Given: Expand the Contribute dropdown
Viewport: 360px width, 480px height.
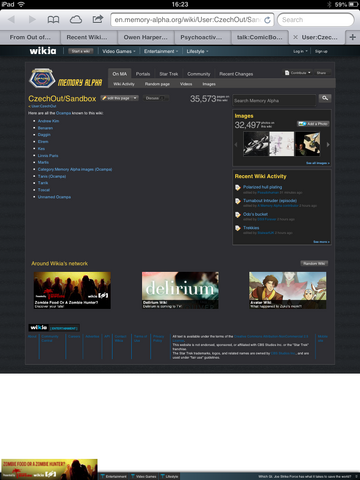Looking at the screenshot, I should [298, 73].
